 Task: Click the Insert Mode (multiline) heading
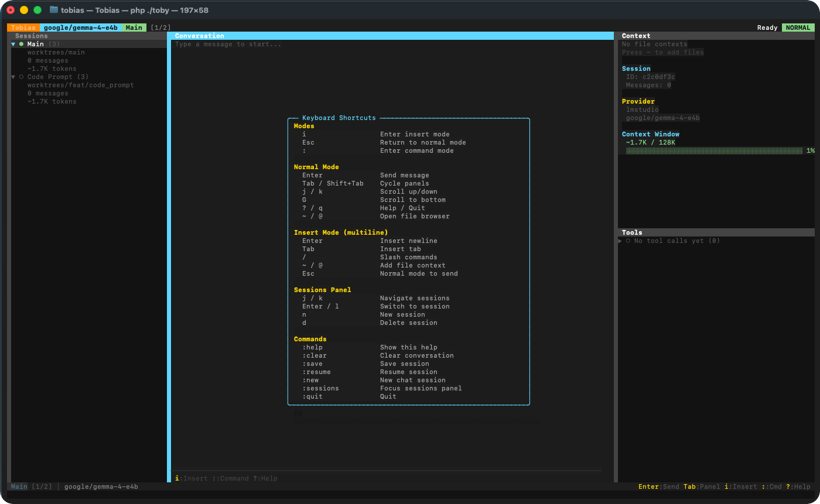click(341, 232)
